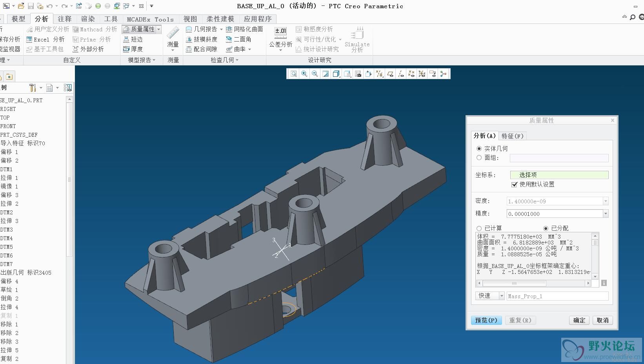Viewport: 644px width, 364px height.
Task: Switch to the 渲染 ribbon tab
Action: (x=88, y=19)
